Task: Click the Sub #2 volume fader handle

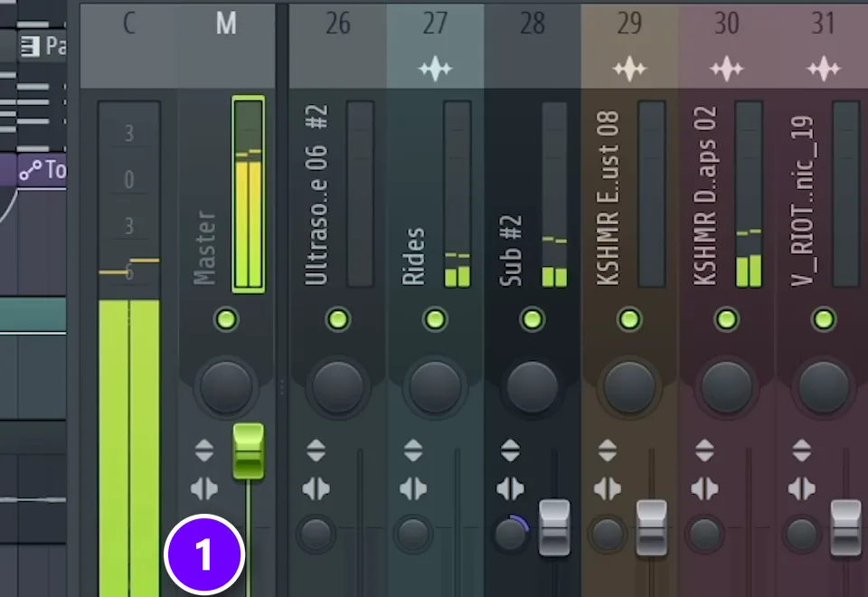Action: tap(554, 527)
